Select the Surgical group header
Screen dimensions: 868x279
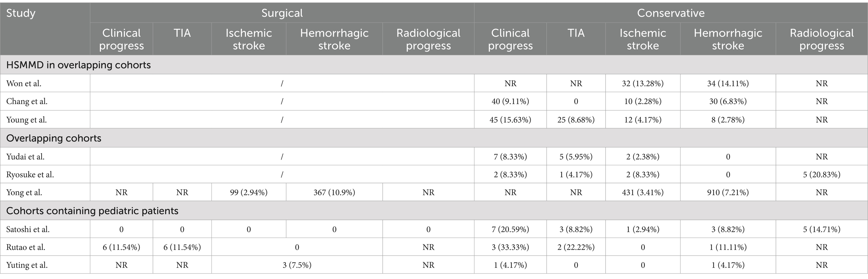pyautogui.click(x=282, y=13)
